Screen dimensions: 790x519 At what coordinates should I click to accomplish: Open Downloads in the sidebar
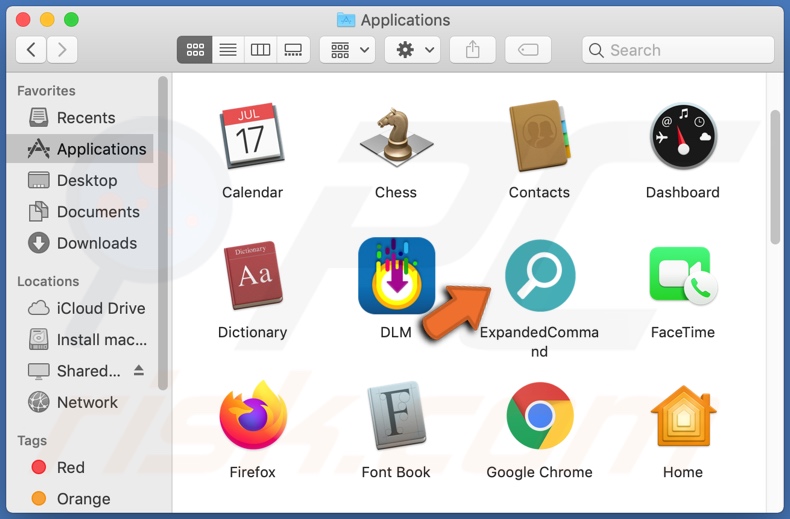pos(81,243)
